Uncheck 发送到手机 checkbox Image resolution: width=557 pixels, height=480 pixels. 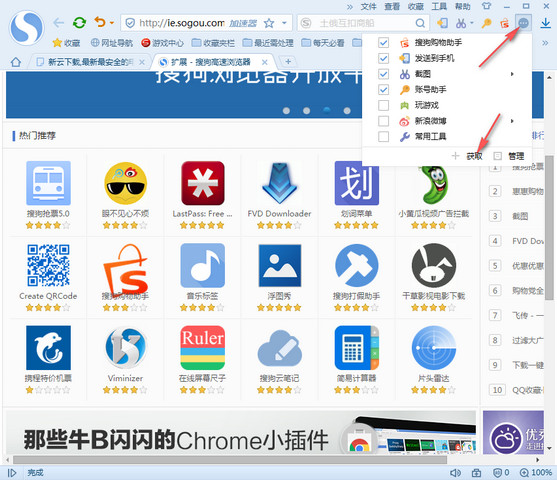click(383, 58)
